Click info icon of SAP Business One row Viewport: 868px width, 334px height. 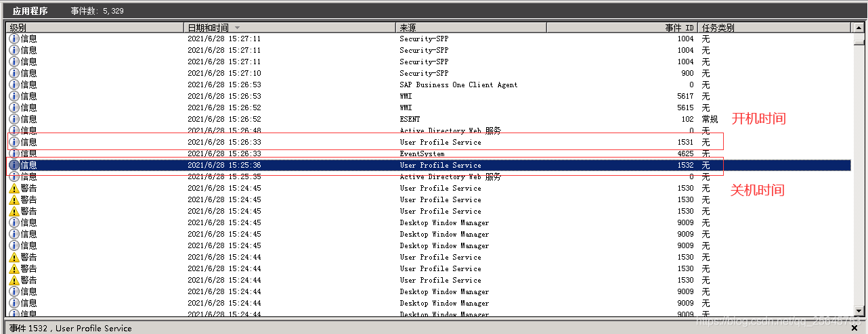click(x=14, y=85)
